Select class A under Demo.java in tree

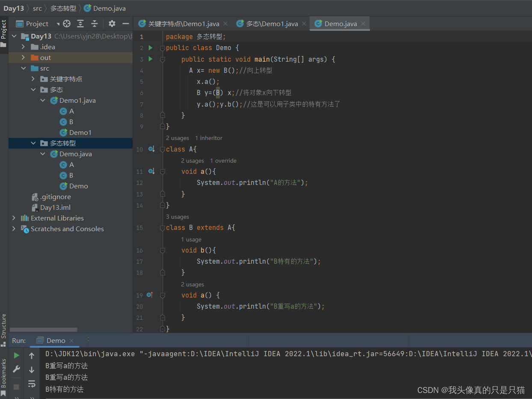click(67, 165)
